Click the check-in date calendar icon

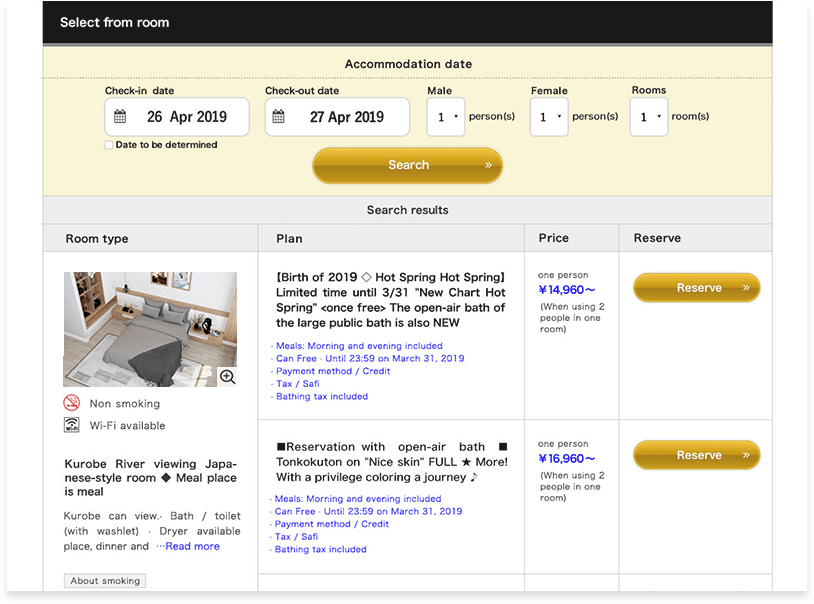click(x=120, y=117)
